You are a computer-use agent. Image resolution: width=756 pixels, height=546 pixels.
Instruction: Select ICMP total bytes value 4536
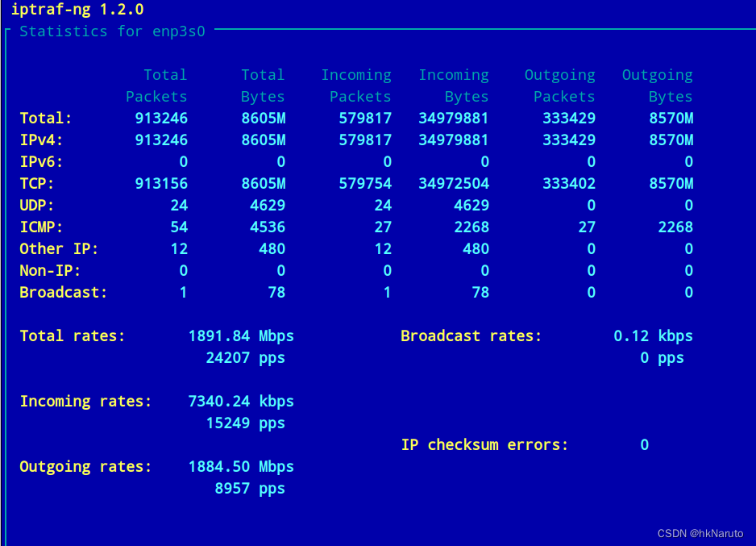pos(268,227)
